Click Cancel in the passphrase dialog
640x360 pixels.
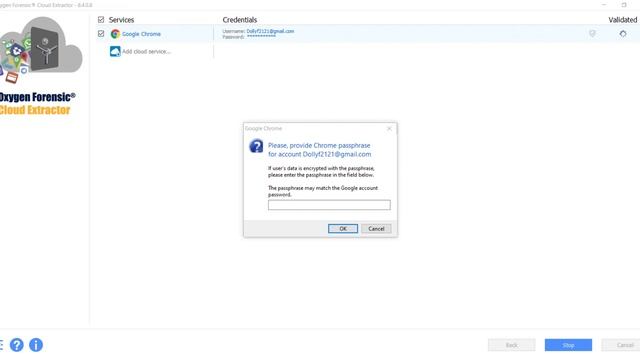coord(376,229)
